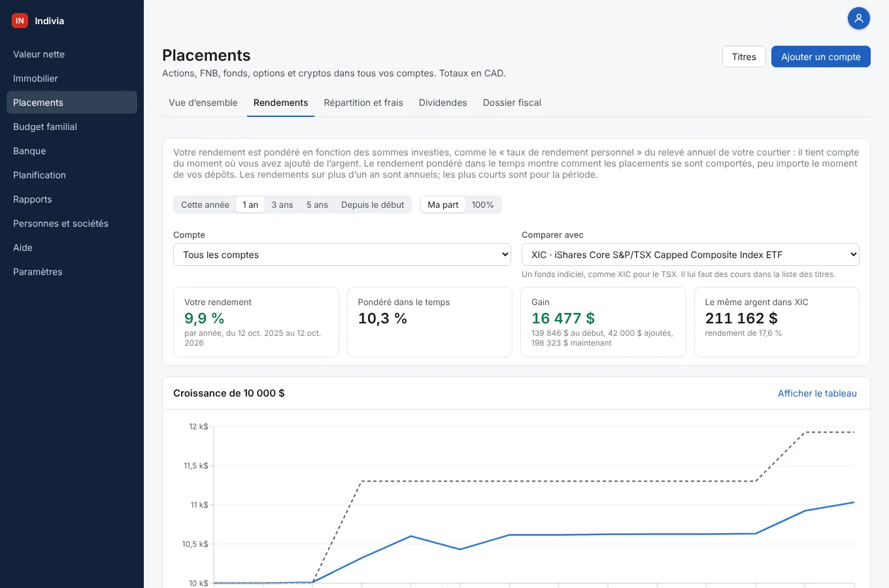Click the 211 162 $ XIC value
The image size is (889, 588).
pos(741,318)
